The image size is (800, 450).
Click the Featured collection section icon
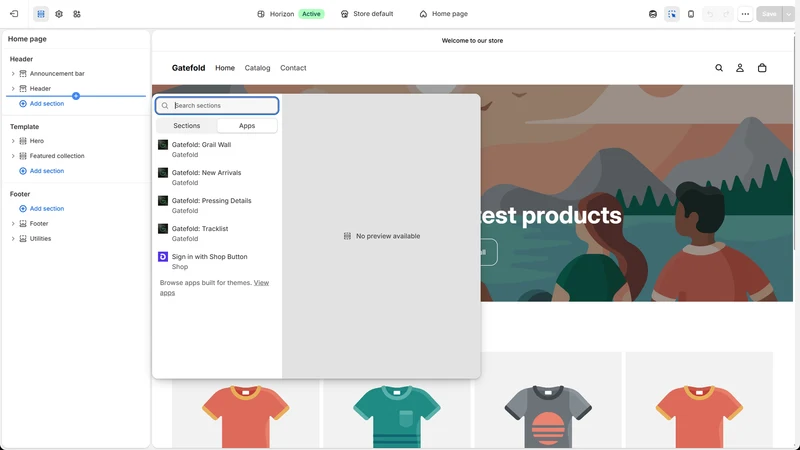click(23, 156)
